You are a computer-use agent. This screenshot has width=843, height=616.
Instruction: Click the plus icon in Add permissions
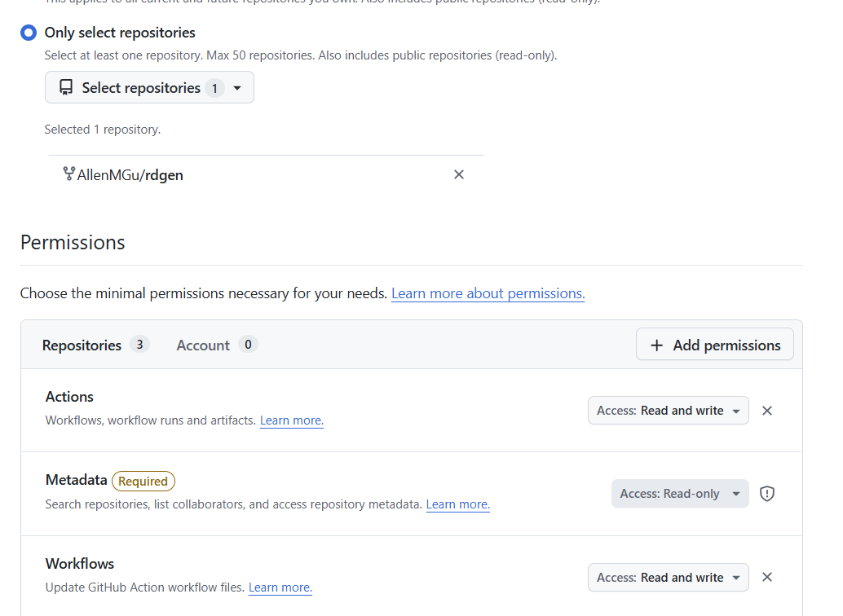point(656,345)
